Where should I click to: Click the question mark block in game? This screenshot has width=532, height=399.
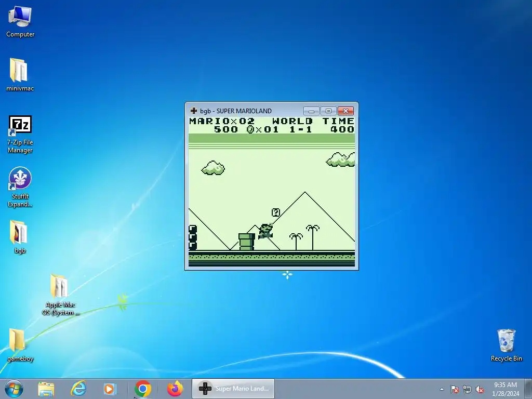pos(276,212)
